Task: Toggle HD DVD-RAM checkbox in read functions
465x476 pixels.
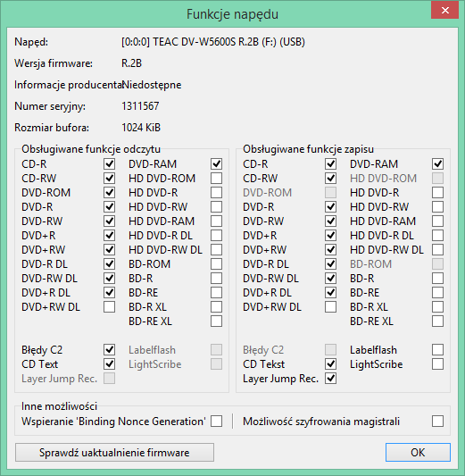Action: click(216, 221)
